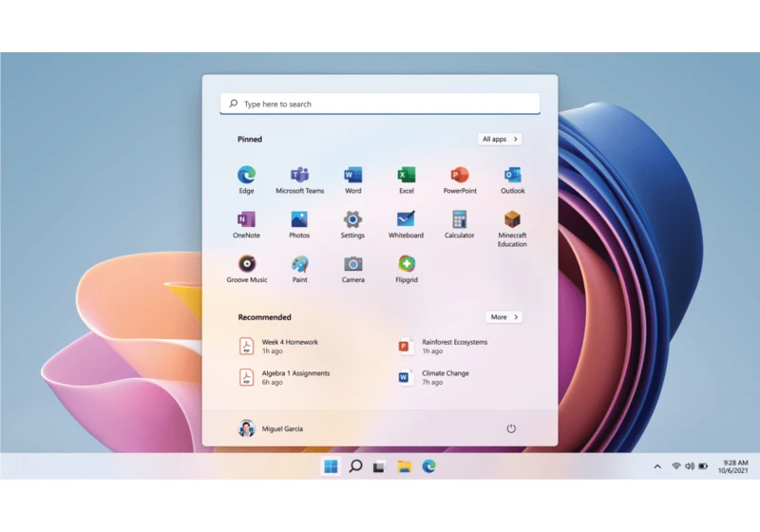Image resolution: width=760 pixels, height=532 pixels.
Task: Open Edge from the taskbar
Action: tap(428, 466)
